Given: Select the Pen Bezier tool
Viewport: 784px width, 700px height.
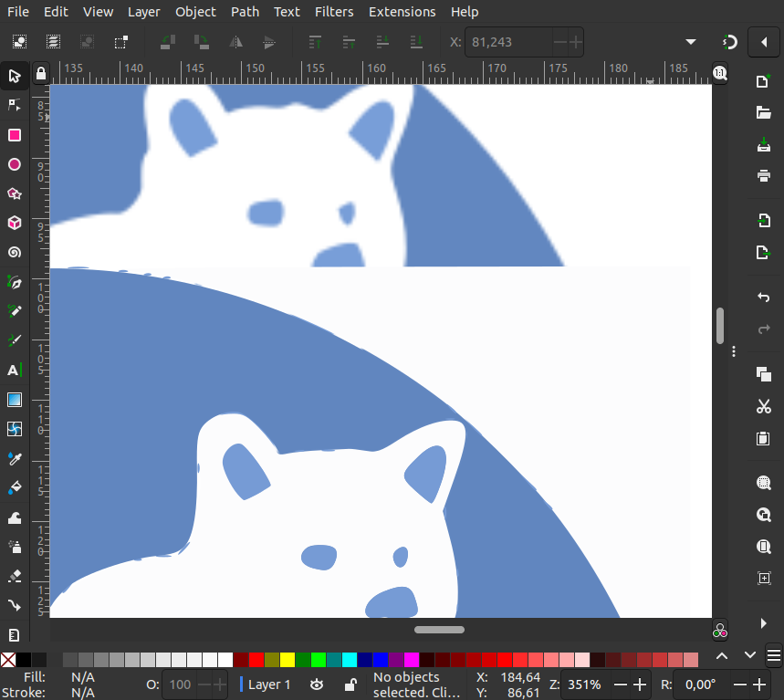Looking at the screenshot, I should click(15, 282).
